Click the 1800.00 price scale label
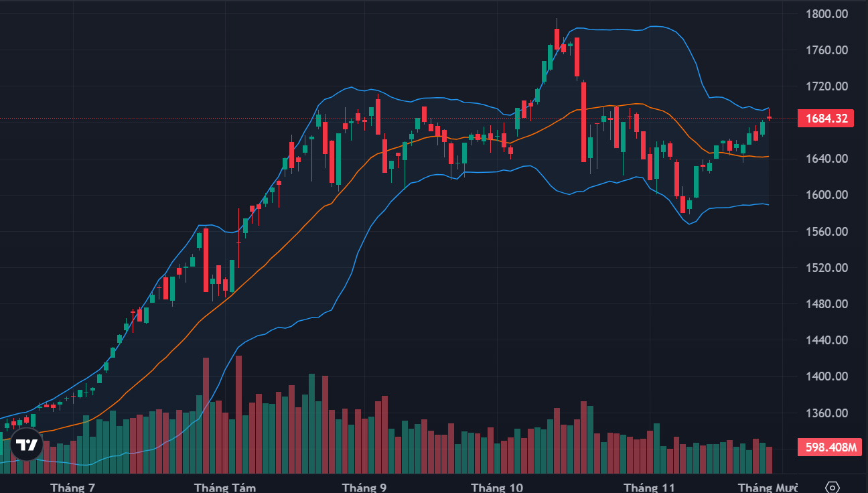Screen dimensions: 868x493 (826, 14)
